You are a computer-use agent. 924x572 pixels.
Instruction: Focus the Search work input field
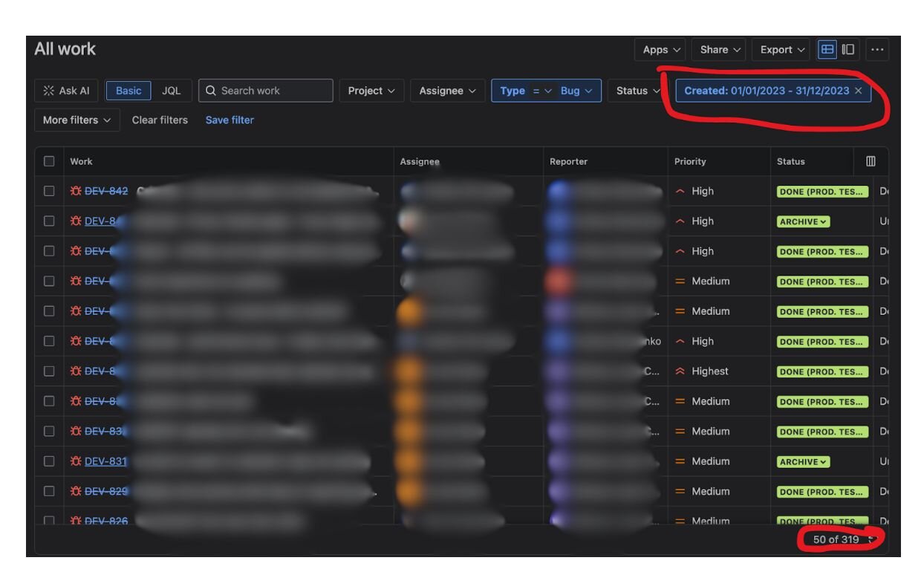(x=266, y=91)
